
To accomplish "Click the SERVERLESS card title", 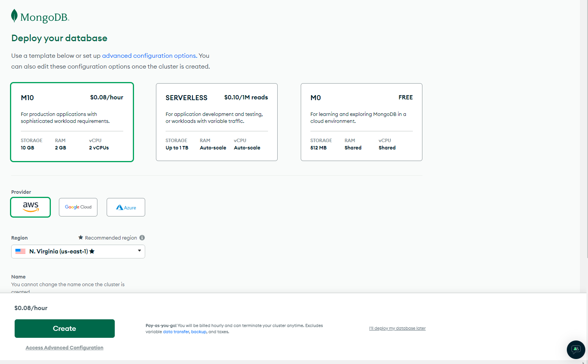I will point(186,98).
